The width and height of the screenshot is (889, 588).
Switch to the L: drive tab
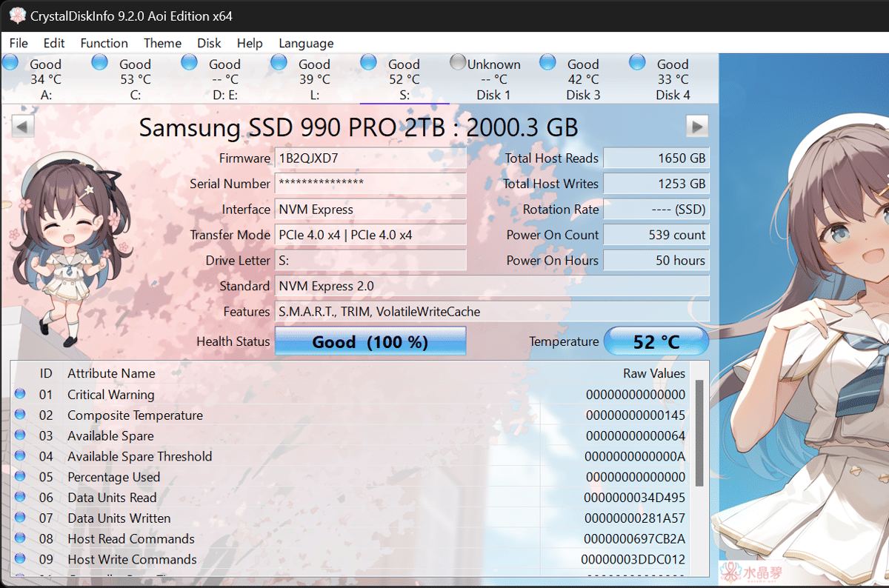pyautogui.click(x=314, y=79)
